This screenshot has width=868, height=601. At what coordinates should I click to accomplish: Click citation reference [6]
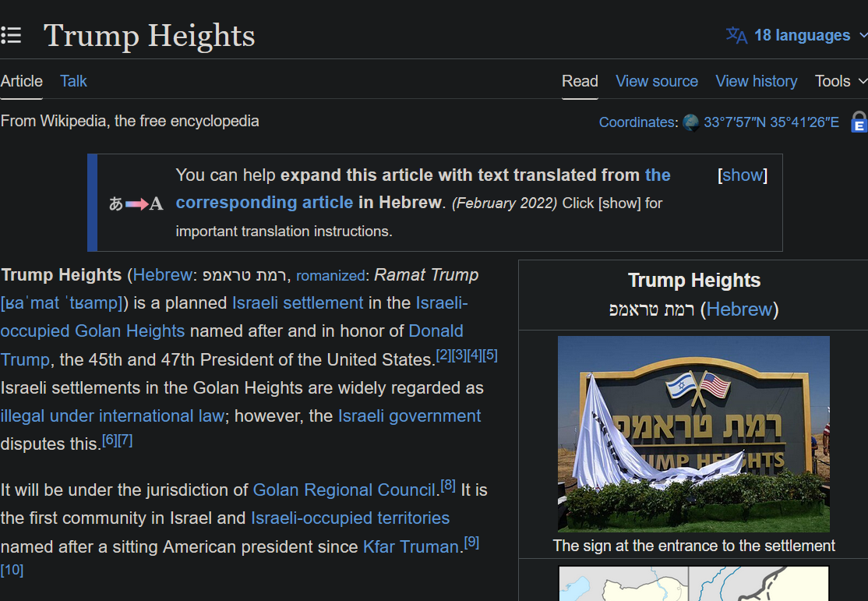pyautogui.click(x=110, y=440)
